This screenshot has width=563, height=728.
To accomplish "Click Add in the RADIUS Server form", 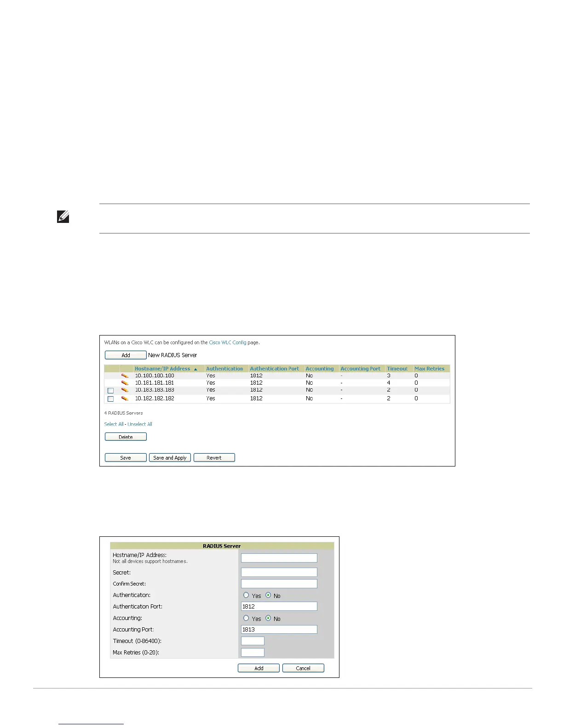I will [259, 668].
